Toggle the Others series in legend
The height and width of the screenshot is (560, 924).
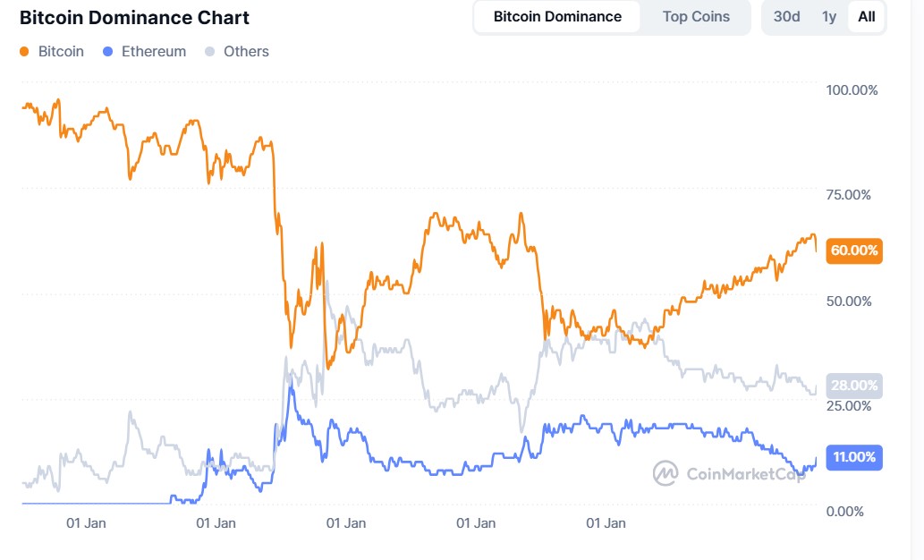(246, 52)
